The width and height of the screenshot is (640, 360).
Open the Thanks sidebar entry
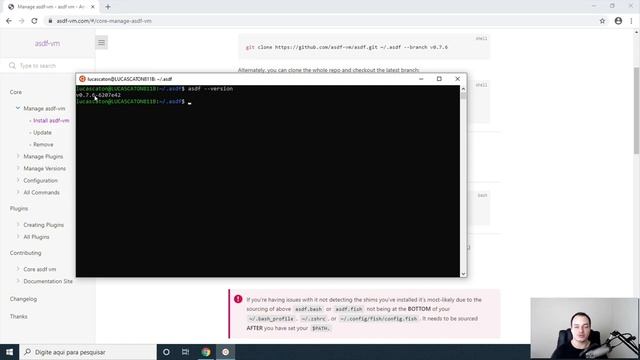(18, 316)
